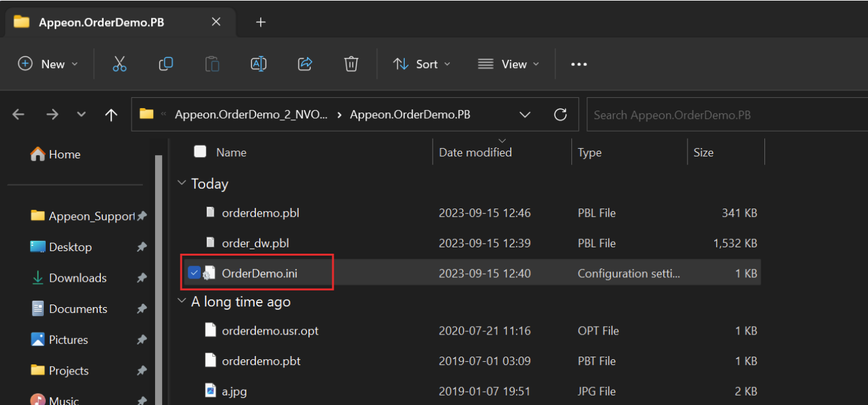Open the Sort dropdown menu

(422, 64)
